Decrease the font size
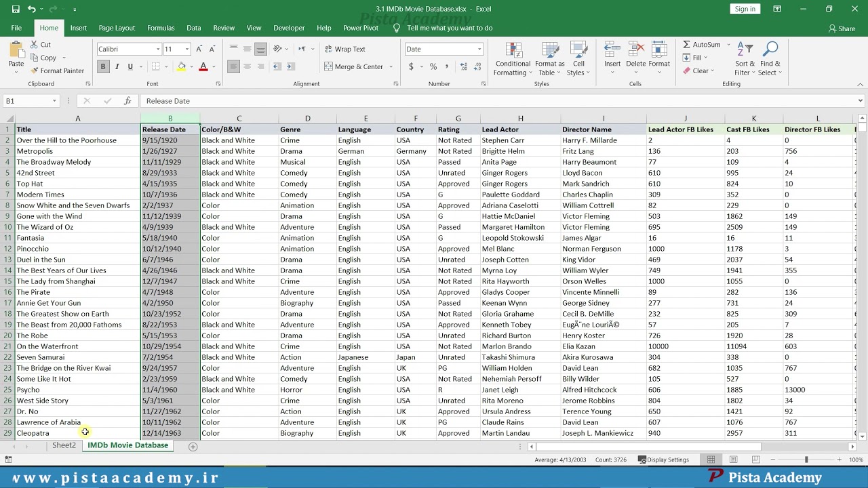Image resolution: width=868 pixels, height=488 pixels. click(212, 49)
